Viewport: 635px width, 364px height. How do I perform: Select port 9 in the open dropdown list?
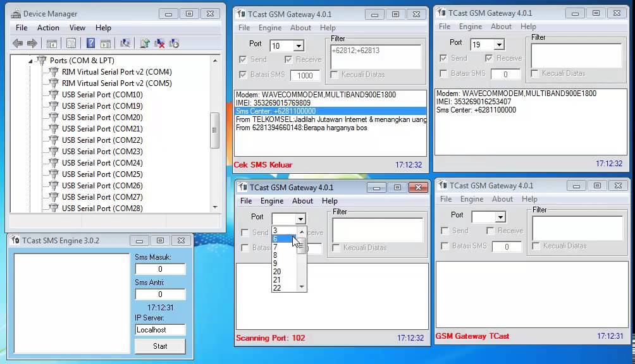point(285,264)
